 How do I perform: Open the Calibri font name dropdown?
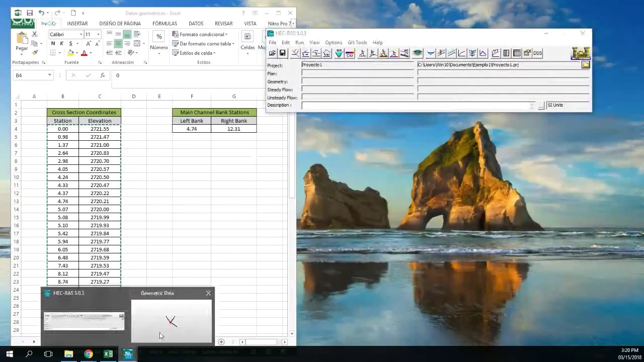(81, 34)
